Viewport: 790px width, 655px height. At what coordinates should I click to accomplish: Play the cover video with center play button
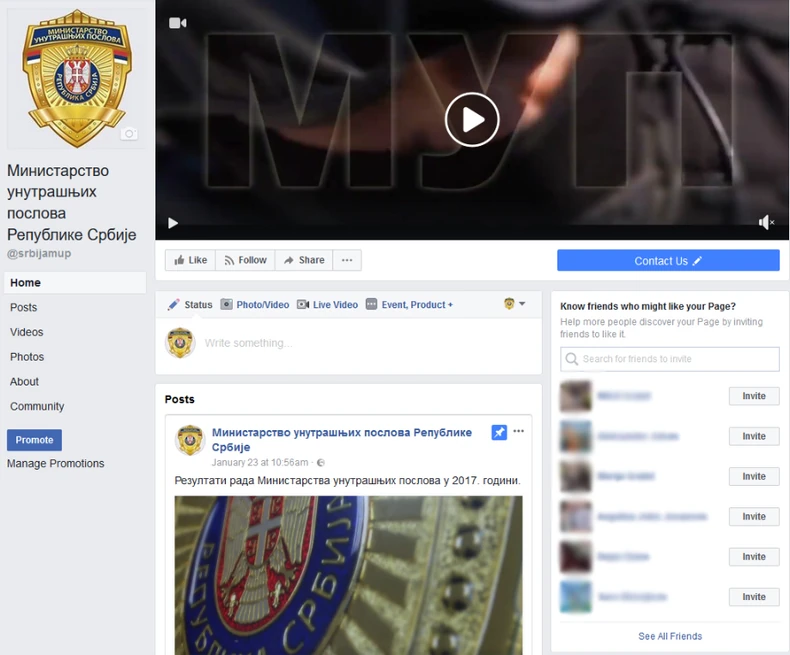(472, 120)
